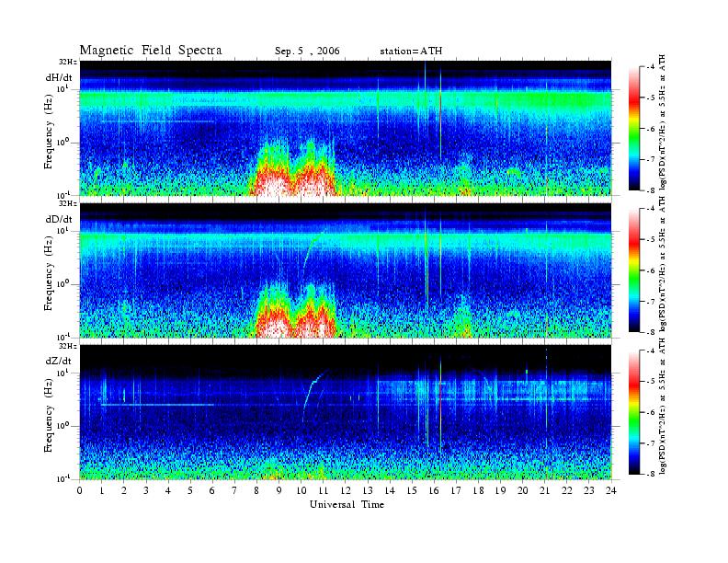Click the dZ/dt panel colorbar
The height and width of the screenshot is (563, 728).
[x=633, y=412]
